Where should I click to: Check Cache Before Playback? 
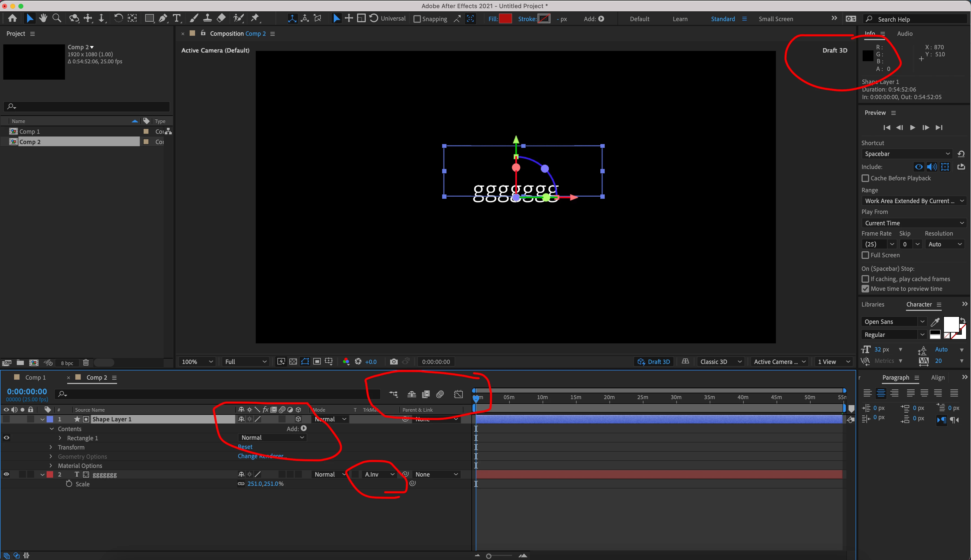pyautogui.click(x=865, y=178)
